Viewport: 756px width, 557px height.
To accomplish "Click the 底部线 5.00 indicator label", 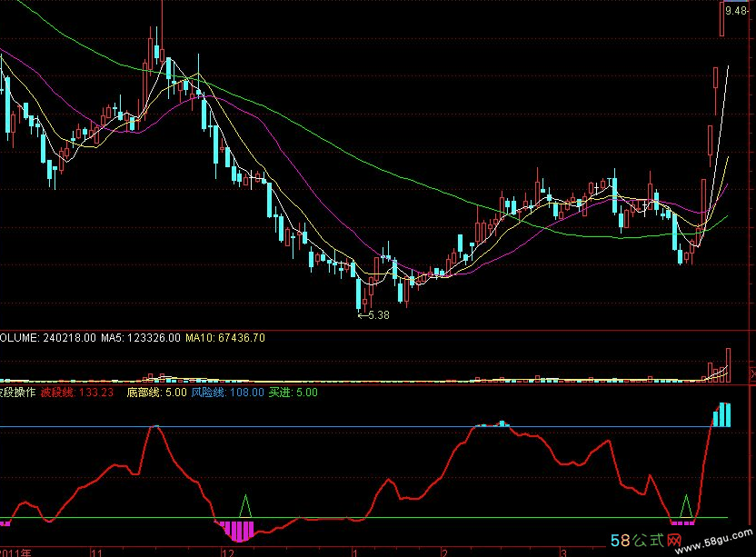I will click(x=156, y=393).
